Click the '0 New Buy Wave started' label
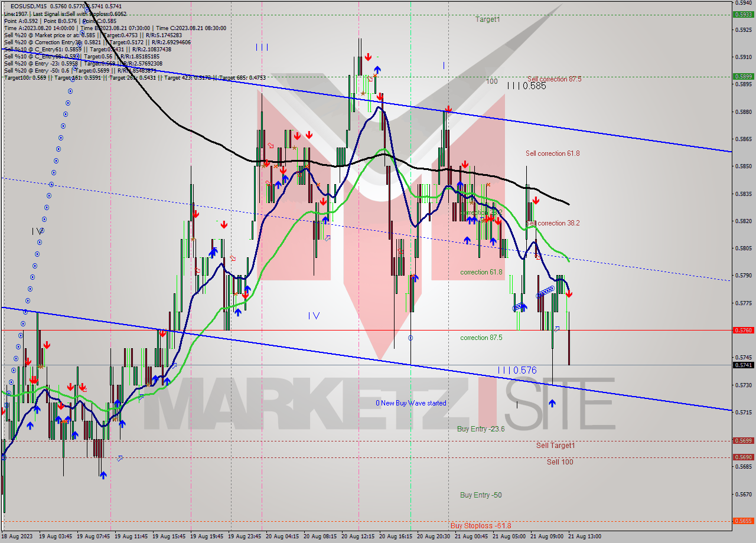The image size is (756, 543). click(411, 403)
